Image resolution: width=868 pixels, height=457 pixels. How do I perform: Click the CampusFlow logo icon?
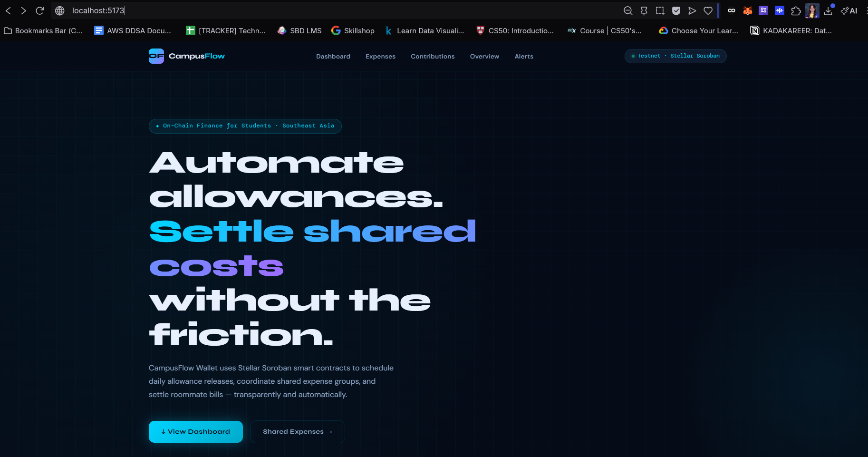(156, 56)
